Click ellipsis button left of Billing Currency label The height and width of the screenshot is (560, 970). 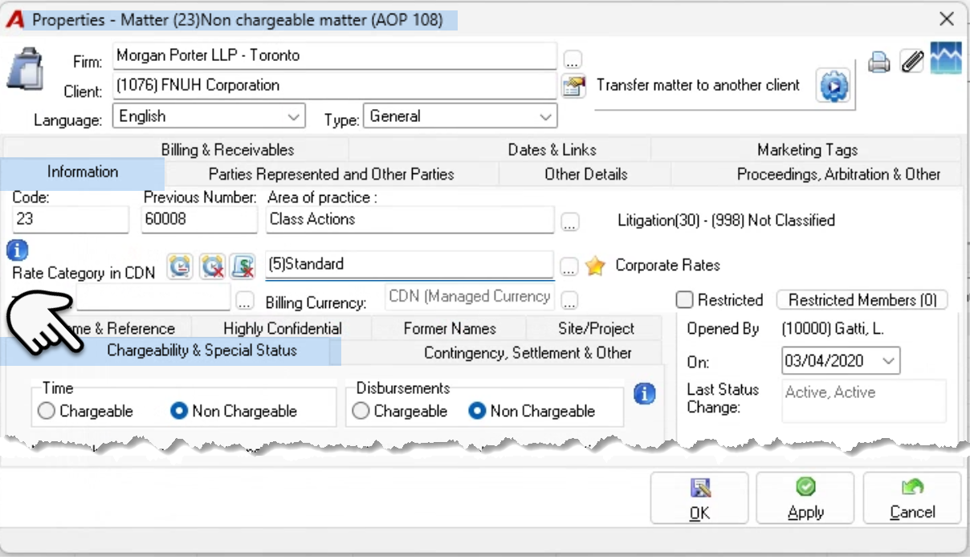(245, 302)
